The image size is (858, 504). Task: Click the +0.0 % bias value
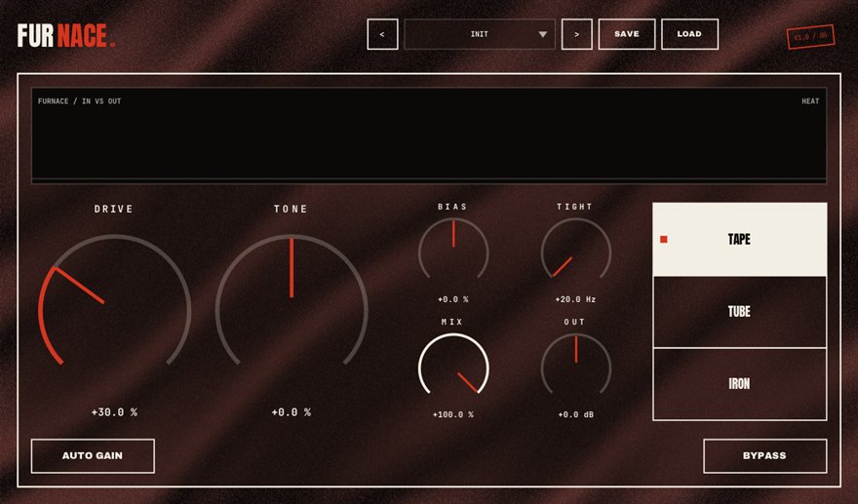453,299
